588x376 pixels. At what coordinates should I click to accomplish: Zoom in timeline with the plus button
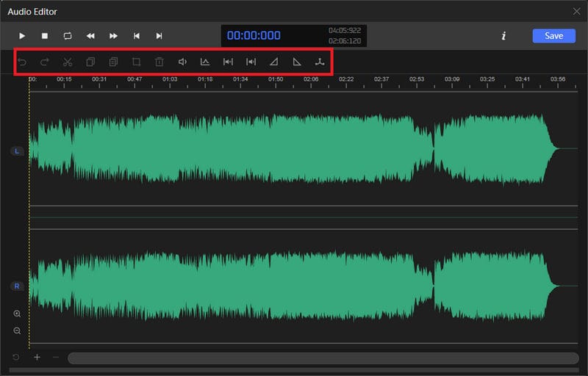(x=37, y=358)
